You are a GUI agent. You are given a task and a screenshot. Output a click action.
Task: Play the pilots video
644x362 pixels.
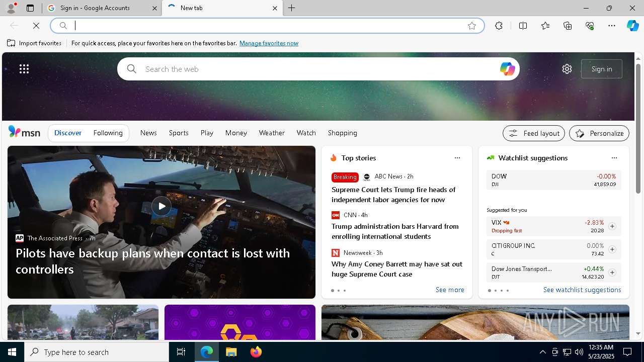point(162,206)
